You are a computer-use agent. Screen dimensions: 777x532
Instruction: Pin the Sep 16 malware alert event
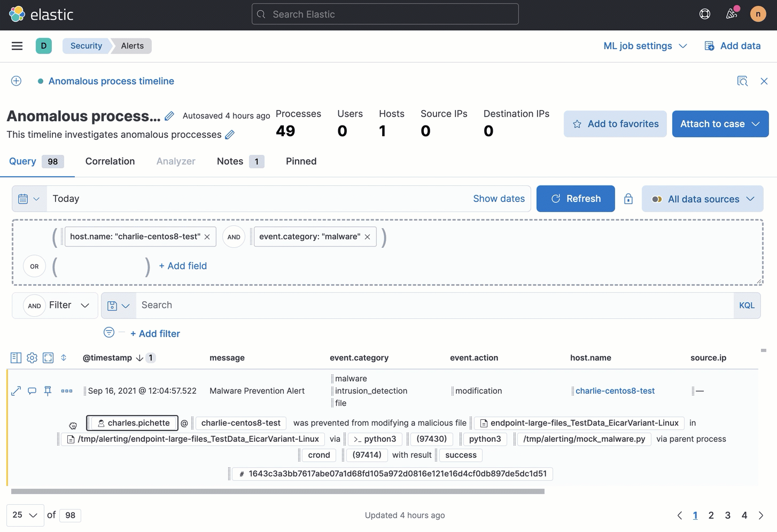(48, 390)
